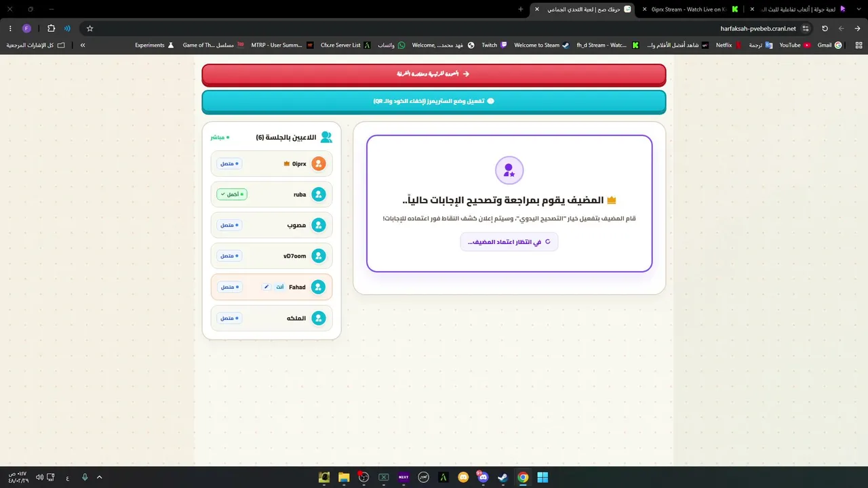The image size is (868, 488).
Task: Click the bookmark star in address bar
Action: coord(90,28)
